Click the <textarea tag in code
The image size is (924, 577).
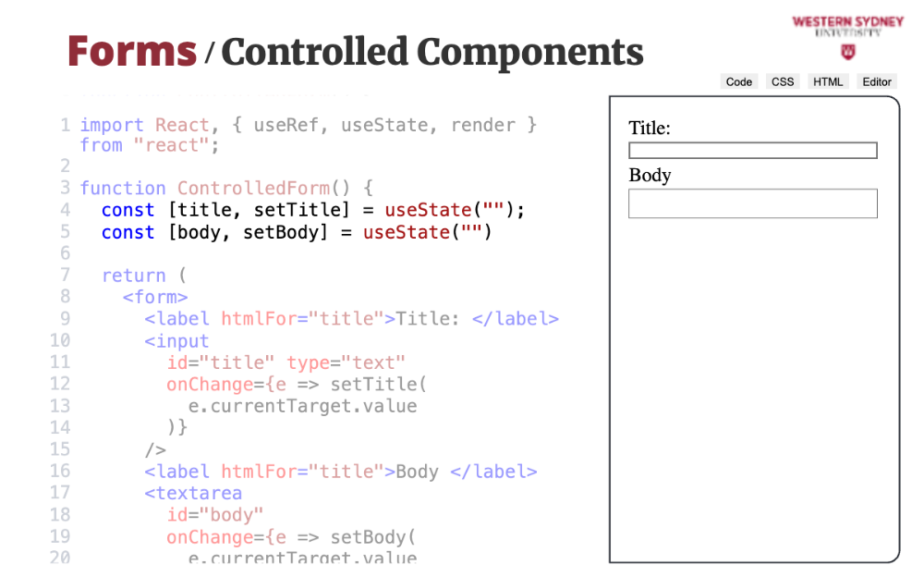[x=193, y=493]
